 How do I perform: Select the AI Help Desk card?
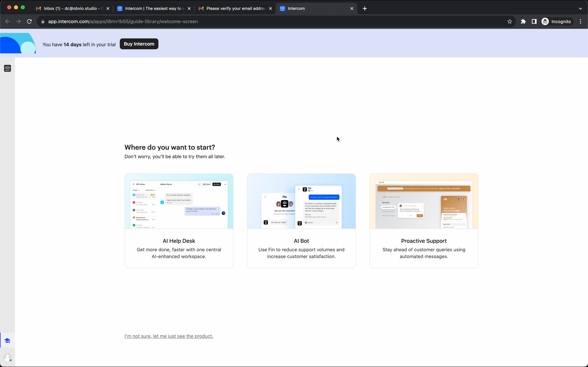click(179, 221)
